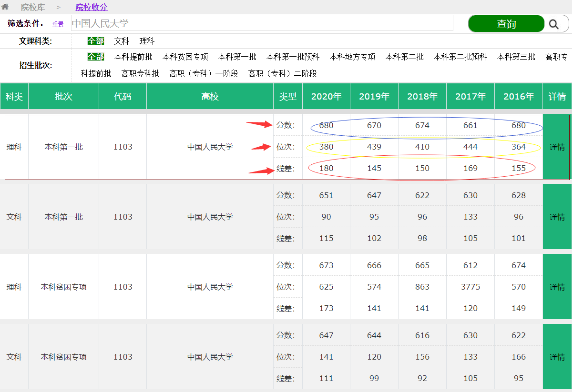This screenshot has width=573, height=392.
Task: Select 本科地方专项 batch filter
Action: 352,57
